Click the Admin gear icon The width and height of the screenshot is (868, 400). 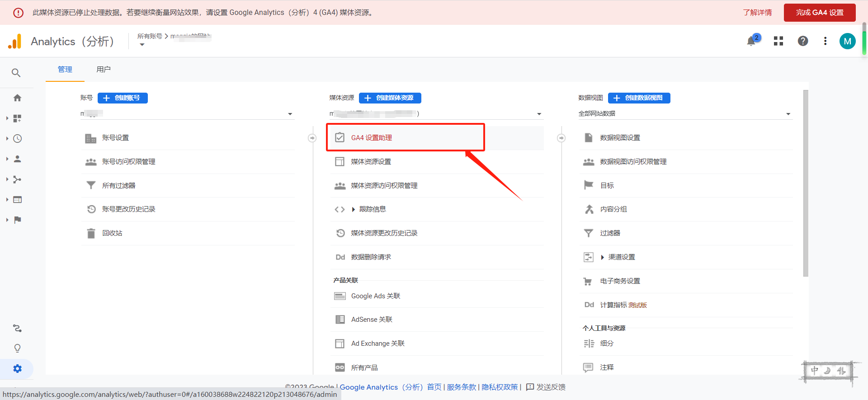click(x=17, y=369)
